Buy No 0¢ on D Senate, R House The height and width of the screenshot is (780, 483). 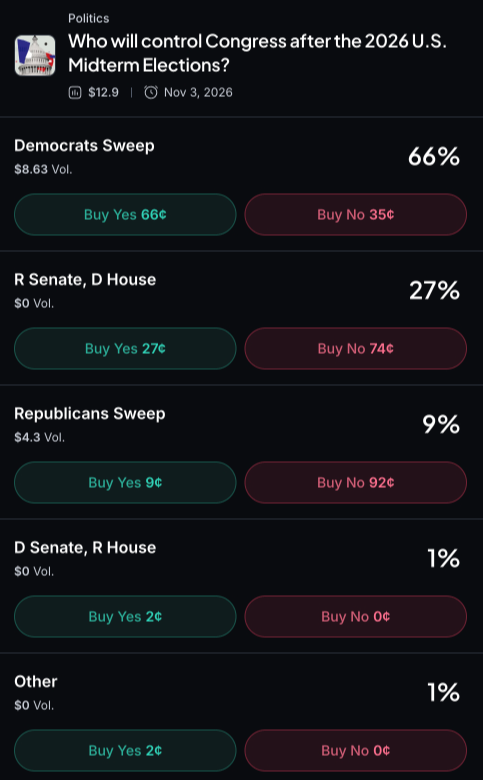[x=356, y=616]
